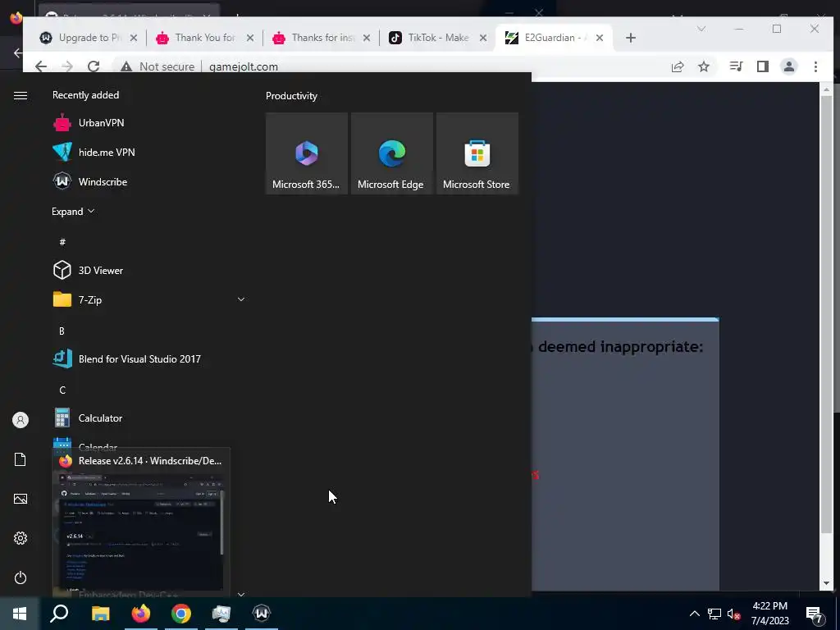Open Chrome tab search chevron
The image size is (840, 630).
tap(701, 29)
